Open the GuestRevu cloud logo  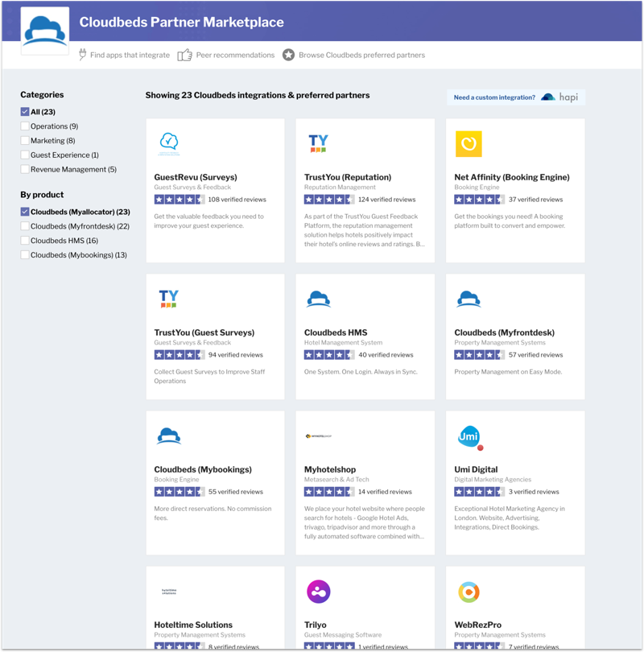(x=169, y=144)
